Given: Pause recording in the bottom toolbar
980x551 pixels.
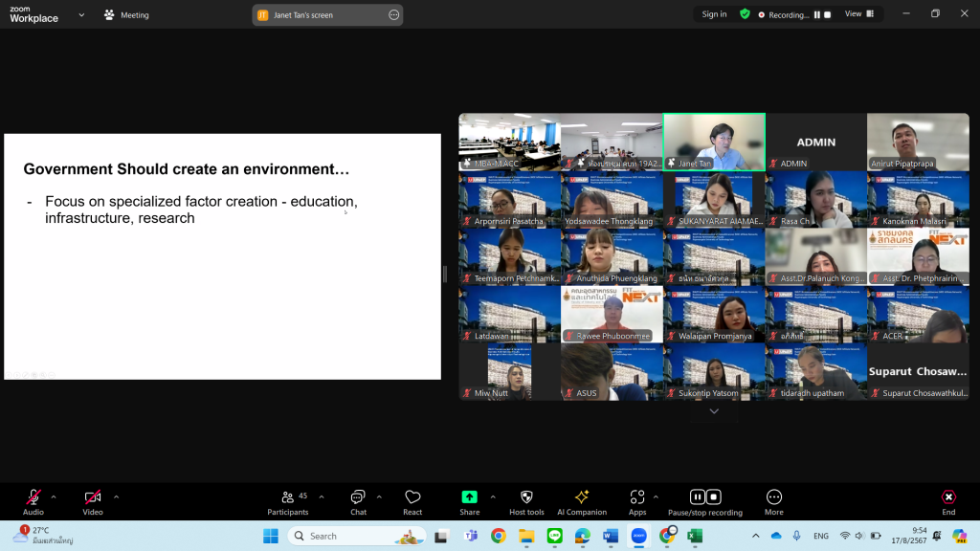Looking at the screenshot, I should (x=698, y=496).
